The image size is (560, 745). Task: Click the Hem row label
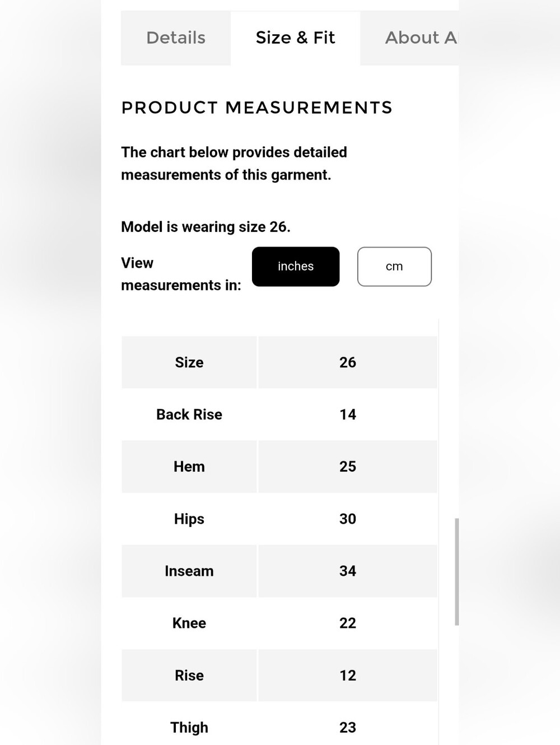(189, 467)
